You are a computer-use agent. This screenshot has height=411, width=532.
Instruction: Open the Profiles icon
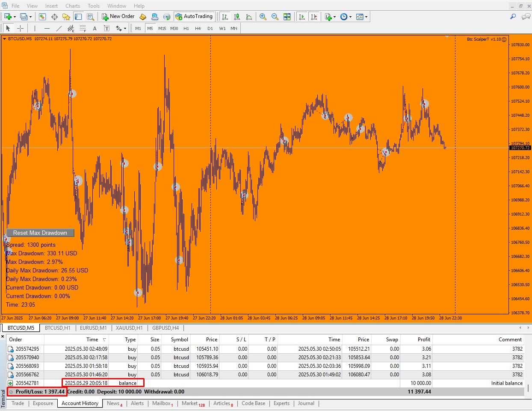tap(24, 17)
